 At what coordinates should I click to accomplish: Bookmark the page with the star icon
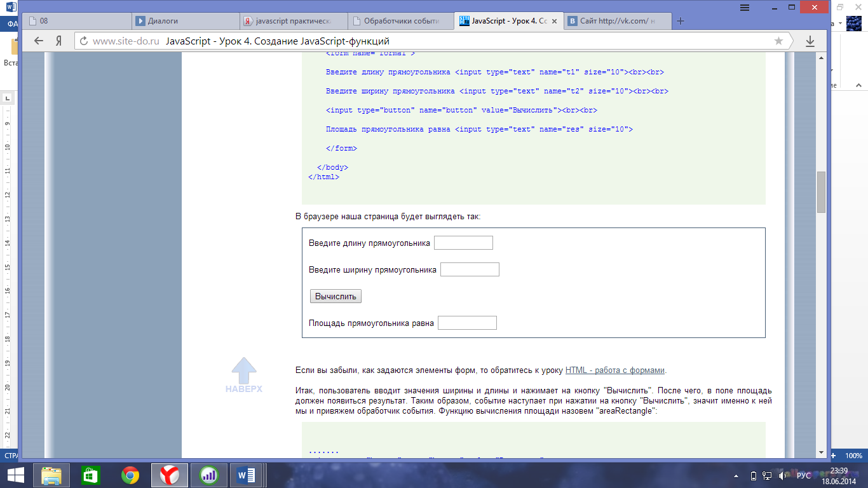[778, 41]
